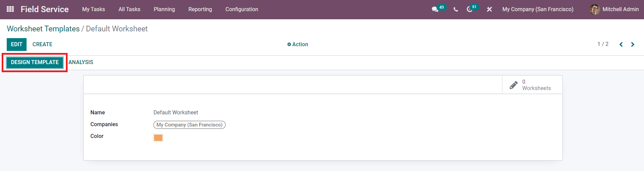Open company switcher My Company (San Francisco)

click(538, 9)
